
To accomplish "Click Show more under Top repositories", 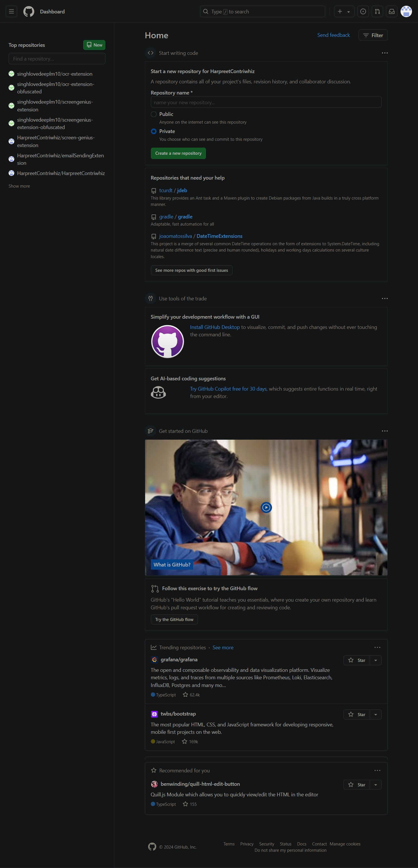I will 19,186.
